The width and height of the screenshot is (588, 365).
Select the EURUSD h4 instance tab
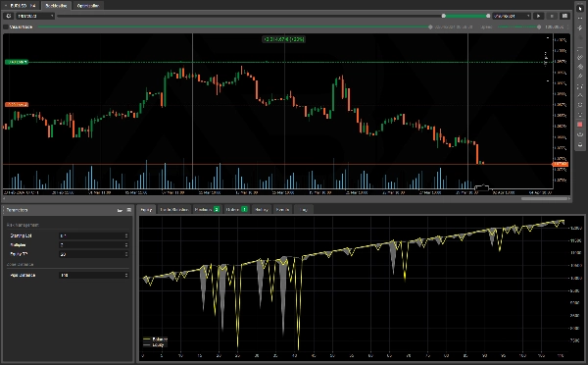(21, 6)
